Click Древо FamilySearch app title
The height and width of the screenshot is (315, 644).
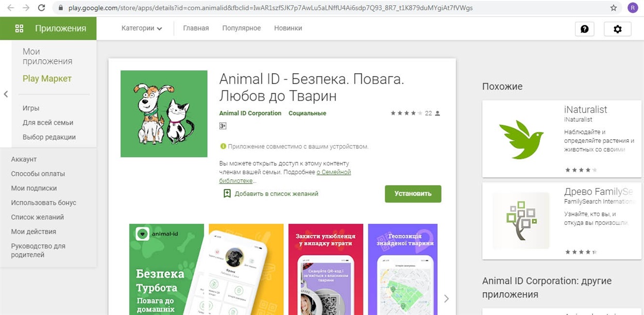(x=598, y=192)
